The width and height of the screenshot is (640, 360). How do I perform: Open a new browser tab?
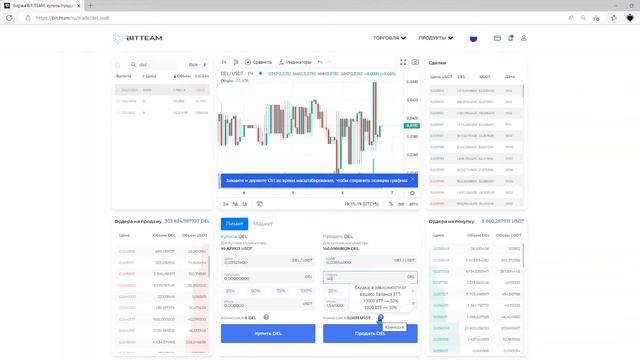[90, 6]
